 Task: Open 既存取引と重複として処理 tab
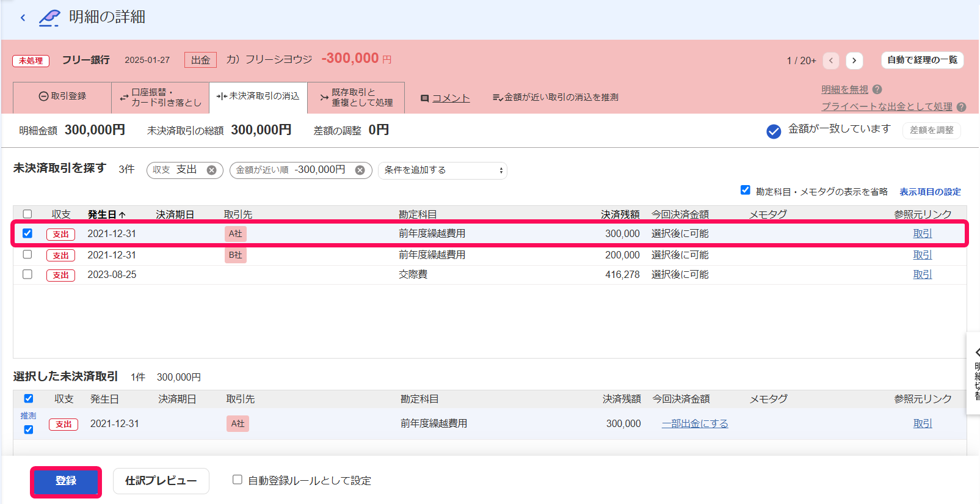356,97
